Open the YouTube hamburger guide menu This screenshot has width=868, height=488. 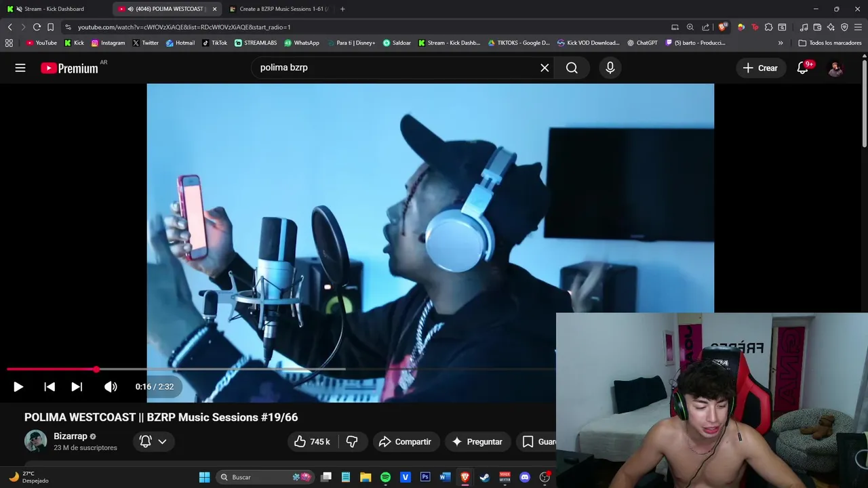20,68
